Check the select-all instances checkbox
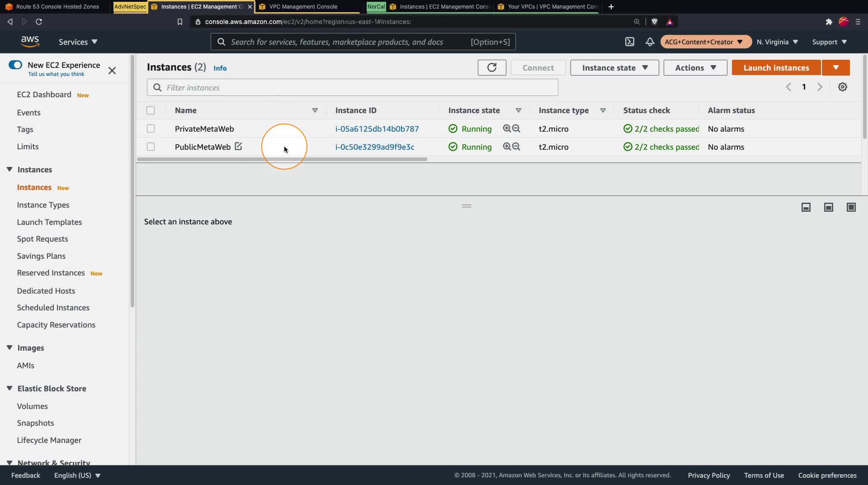 click(x=151, y=110)
